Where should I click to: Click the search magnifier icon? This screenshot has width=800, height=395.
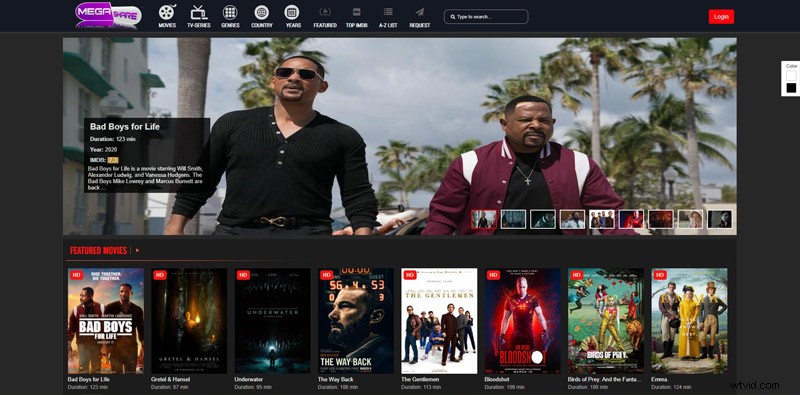(x=453, y=17)
